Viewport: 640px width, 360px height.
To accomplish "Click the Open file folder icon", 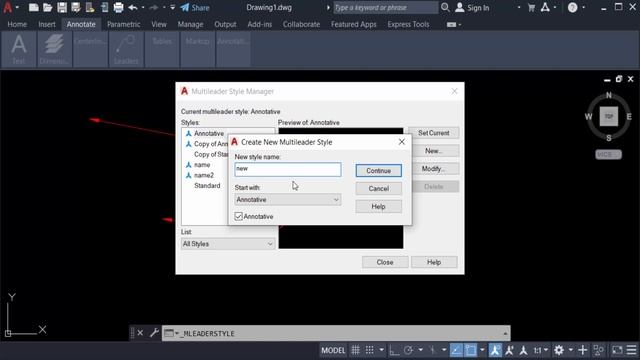I will [48, 7].
